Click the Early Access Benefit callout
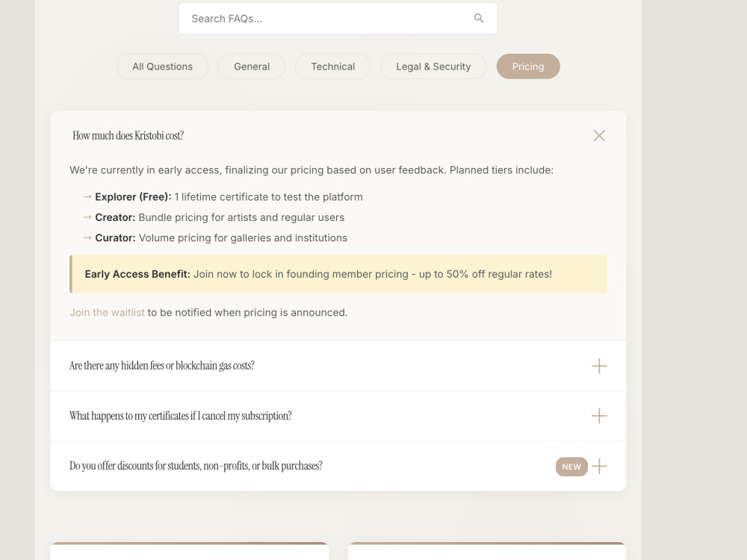This screenshot has width=747, height=560. pyautogui.click(x=338, y=274)
